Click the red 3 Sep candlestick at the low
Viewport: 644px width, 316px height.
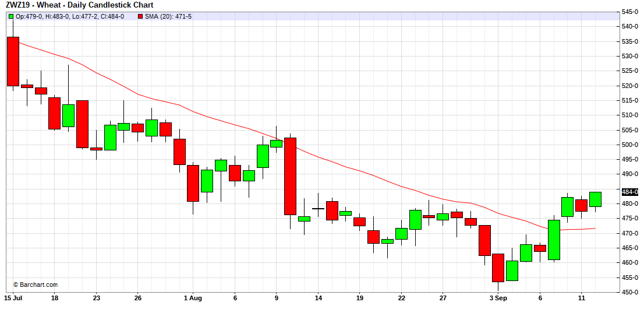(x=498, y=268)
